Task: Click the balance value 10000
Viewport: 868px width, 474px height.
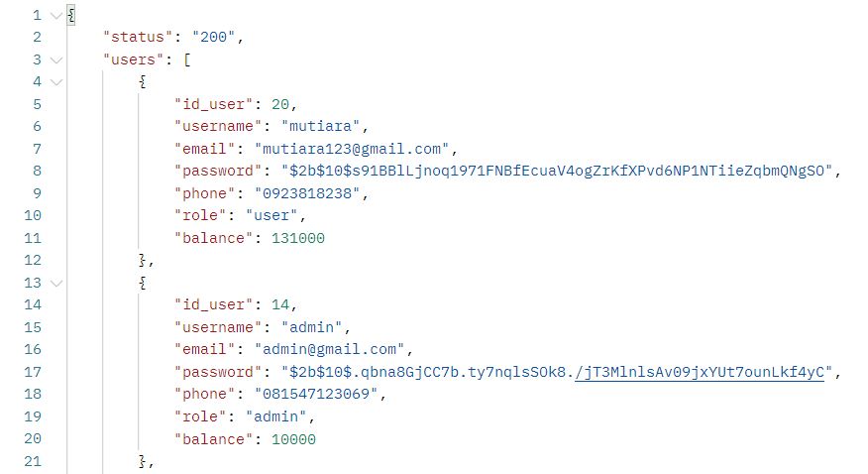Action: pos(293,439)
